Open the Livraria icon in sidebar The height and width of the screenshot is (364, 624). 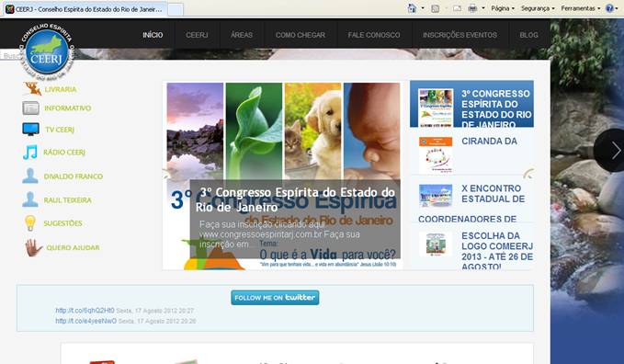pos(33,89)
